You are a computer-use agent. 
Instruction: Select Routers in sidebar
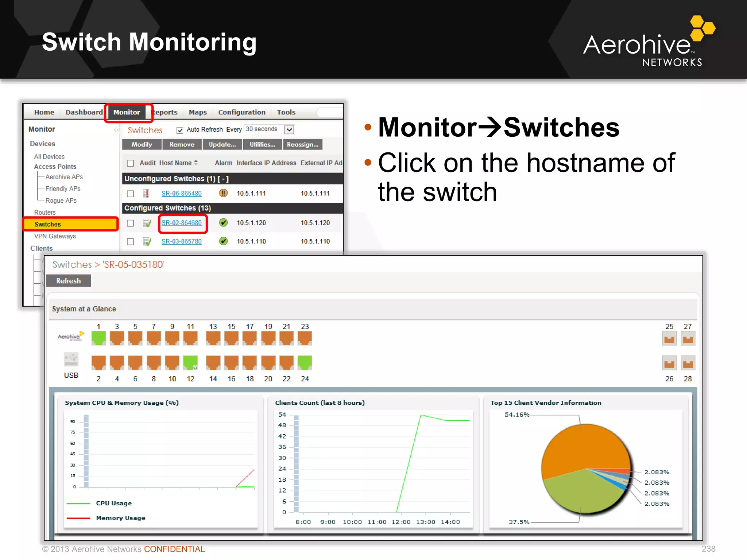45,213
